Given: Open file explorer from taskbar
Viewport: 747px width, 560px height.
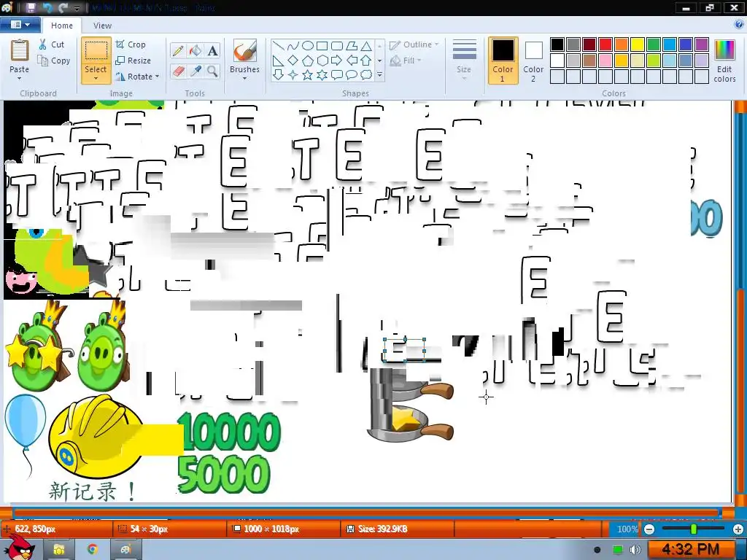Looking at the screenshot, I should (x=58, y=550).
